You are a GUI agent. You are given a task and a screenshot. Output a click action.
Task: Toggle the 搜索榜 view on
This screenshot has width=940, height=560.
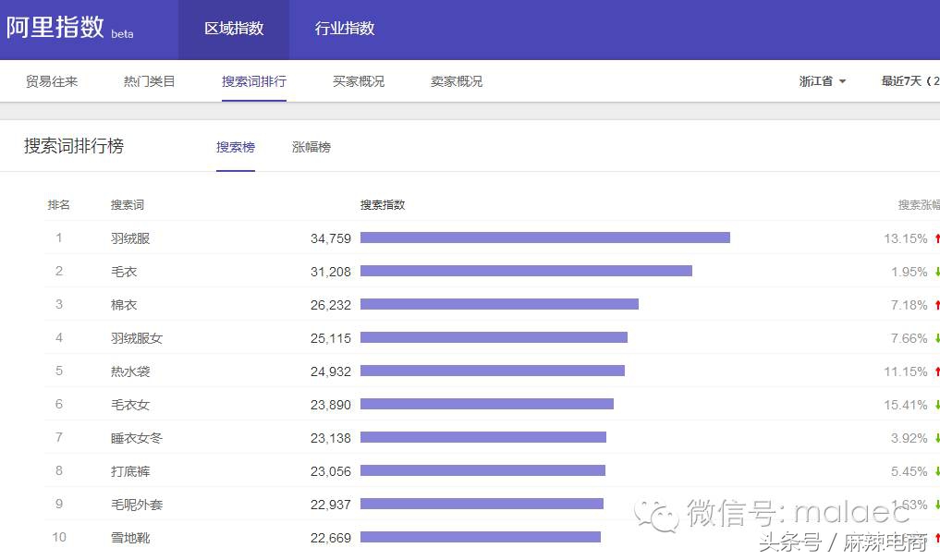point(235,146)
